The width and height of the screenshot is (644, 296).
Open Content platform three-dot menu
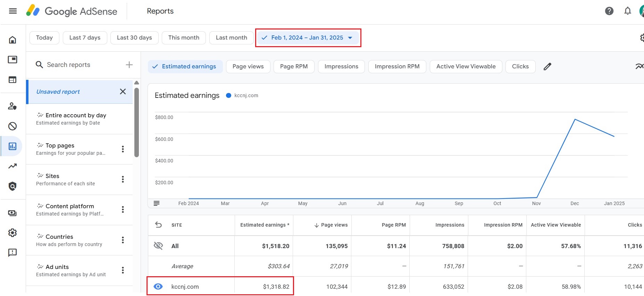coord(123,210)
